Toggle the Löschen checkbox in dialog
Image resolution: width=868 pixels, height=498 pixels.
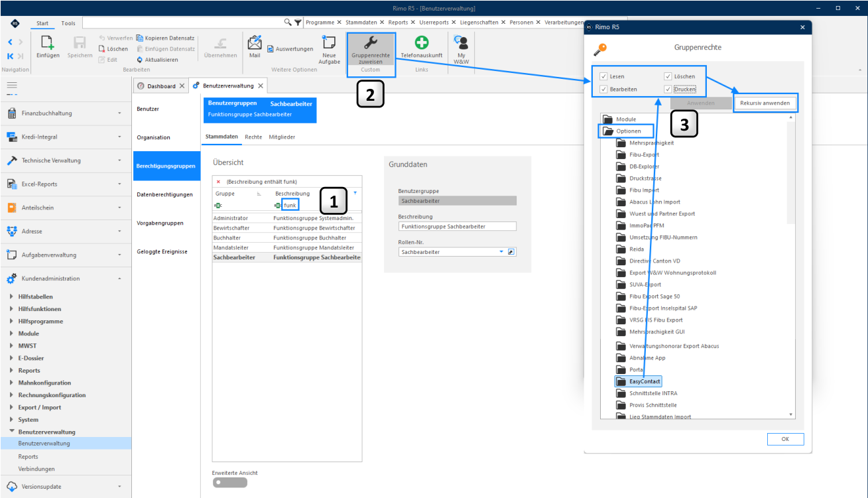tap(668, 77)
